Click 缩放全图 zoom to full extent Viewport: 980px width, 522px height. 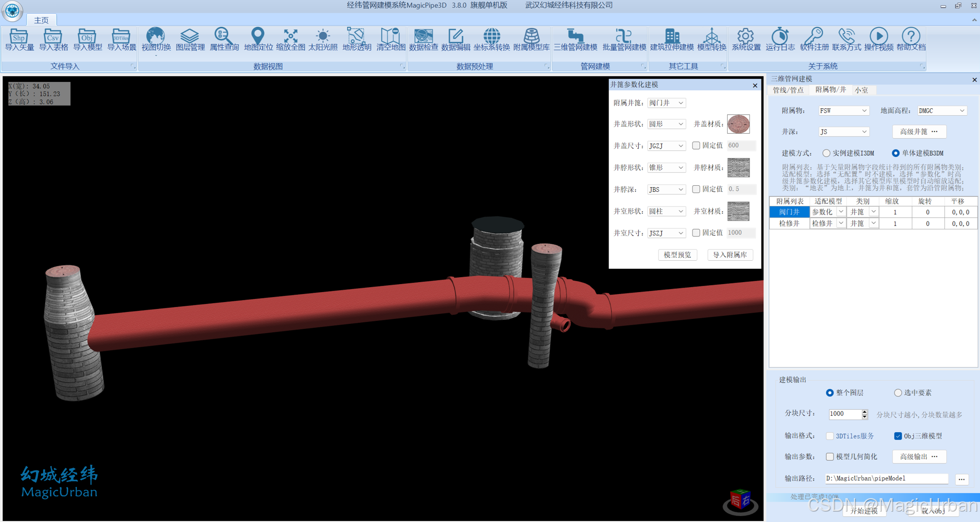(291, 39)
